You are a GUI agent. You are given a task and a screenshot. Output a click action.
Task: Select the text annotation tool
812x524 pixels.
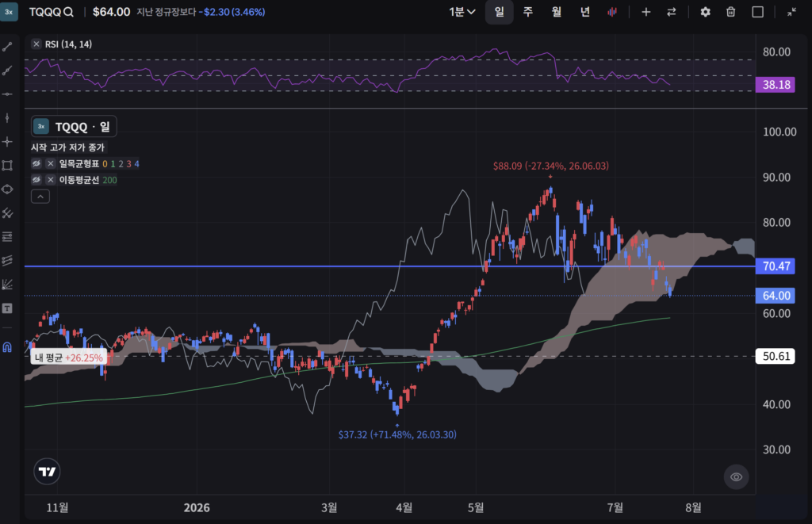click(7, 308)
